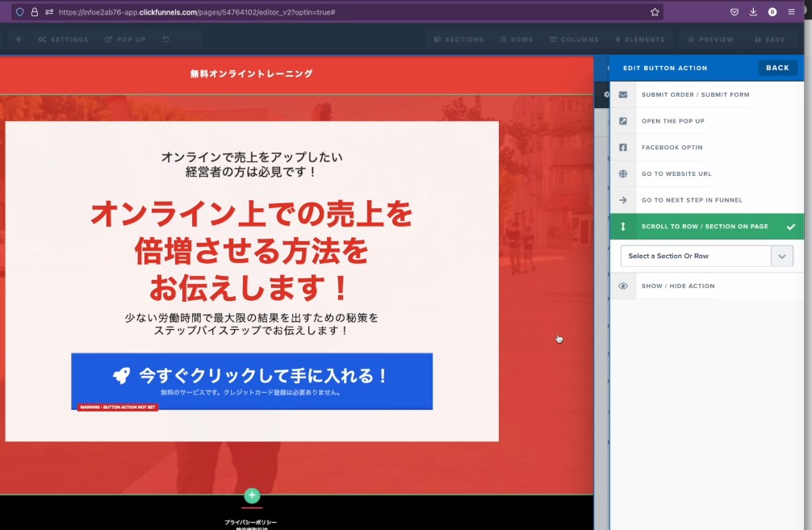Click the browser shield protection icon
This screenshot has height=530, width=812.
coord(19,12)
